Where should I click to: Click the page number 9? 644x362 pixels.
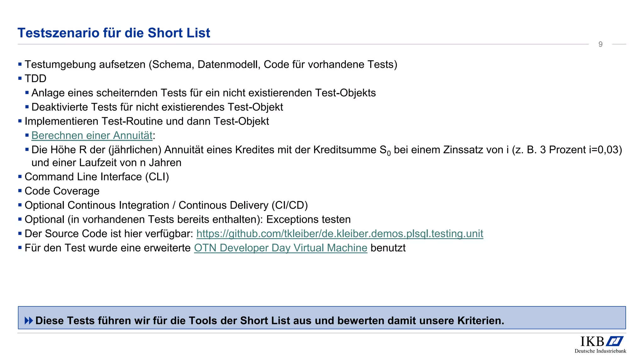click(x=600, y=44)
